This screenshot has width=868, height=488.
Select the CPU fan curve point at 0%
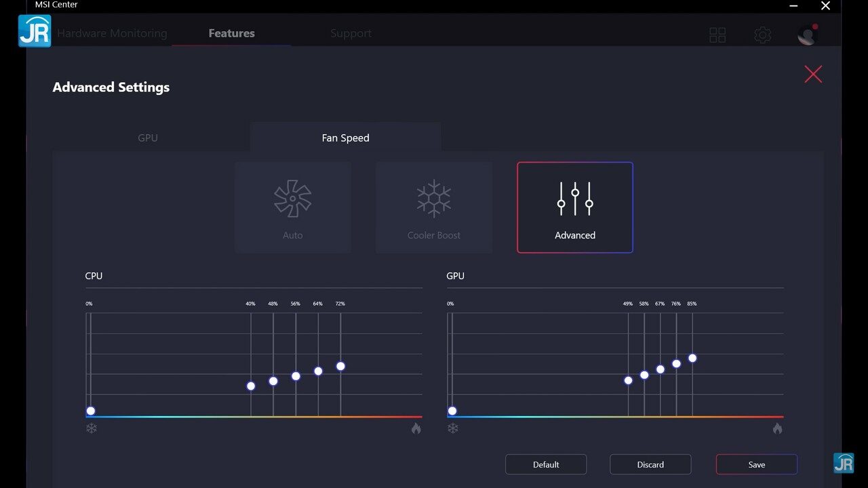pos(91,411)
